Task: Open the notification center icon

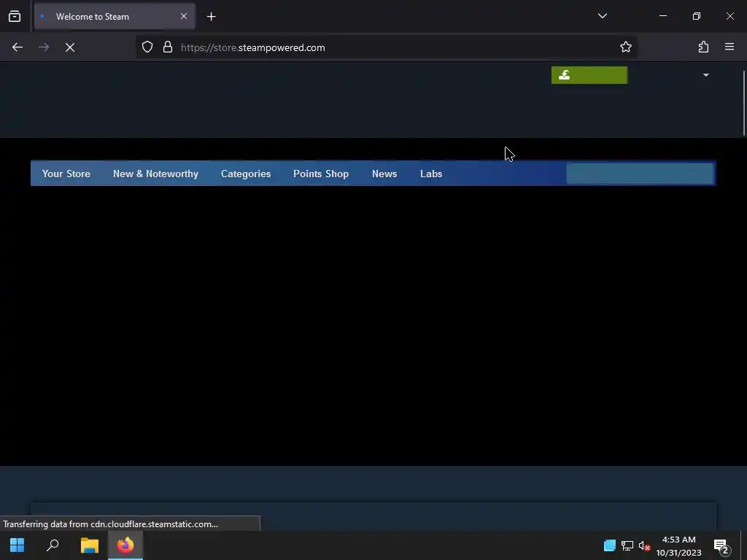Action: (x=721, y=546)
